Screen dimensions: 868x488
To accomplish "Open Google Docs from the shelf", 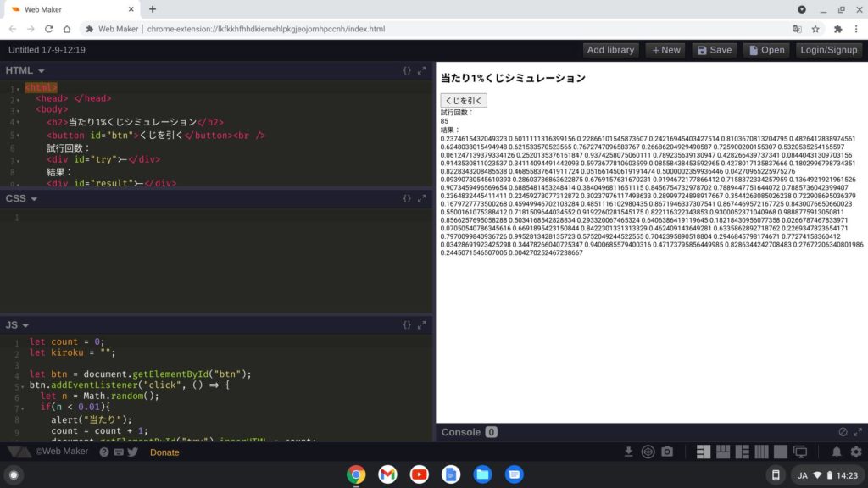I will point(451,474).
